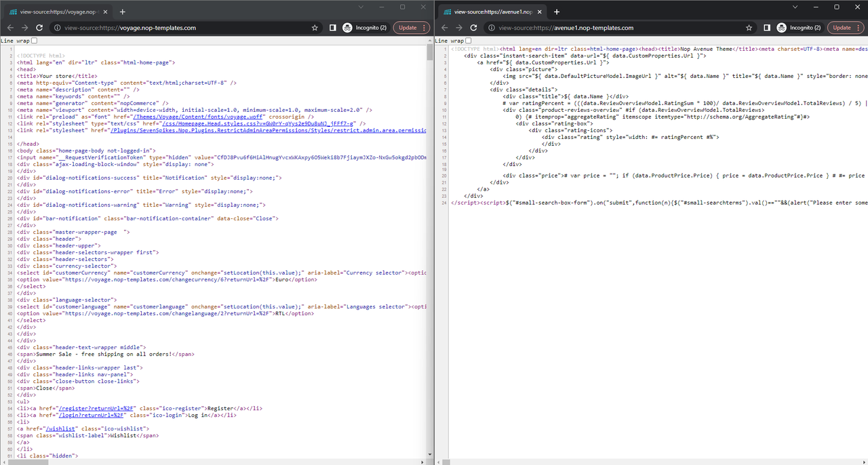Select the voyage view-source tab

(58, 12)
